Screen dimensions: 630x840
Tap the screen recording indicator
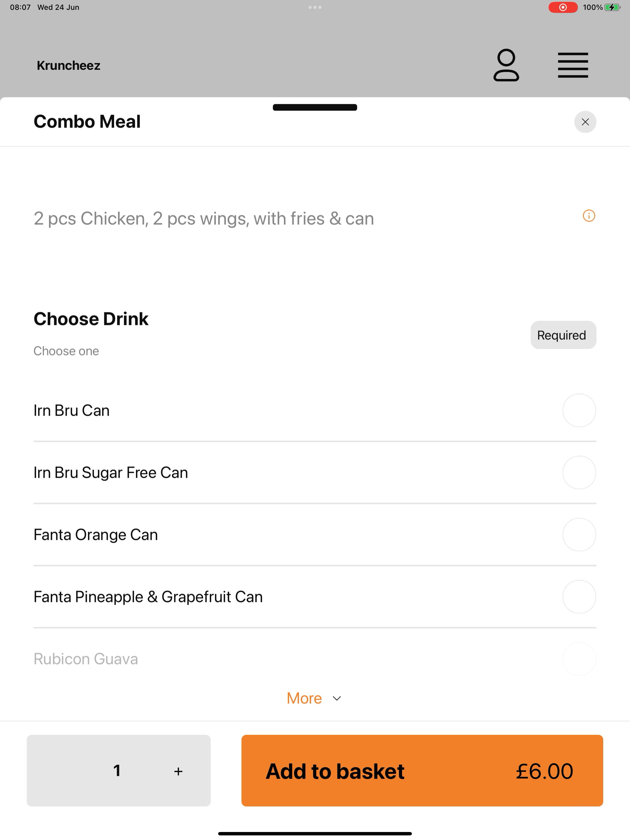(563, 7)
